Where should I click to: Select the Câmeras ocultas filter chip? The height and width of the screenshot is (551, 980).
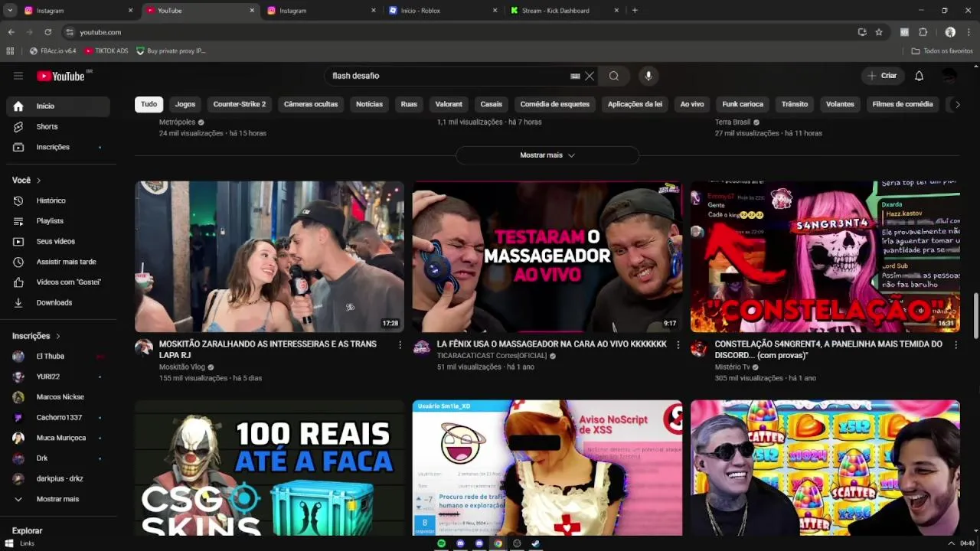point(311,104)
